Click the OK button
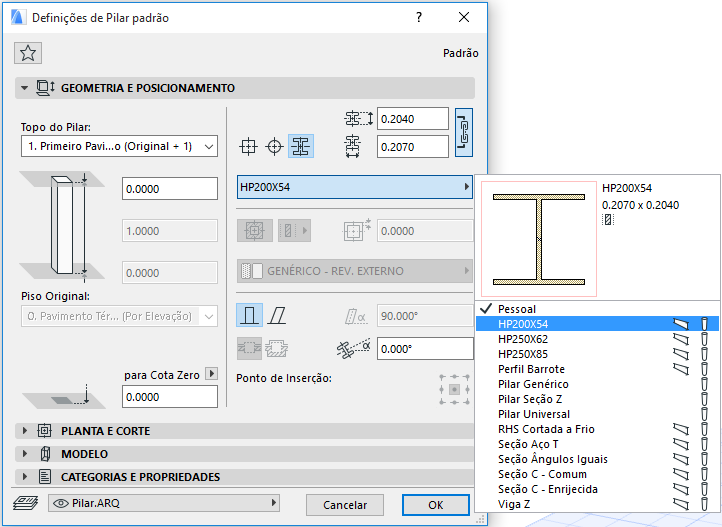Image resolution: width=722 pixels, height=527 pixels. 436,505
